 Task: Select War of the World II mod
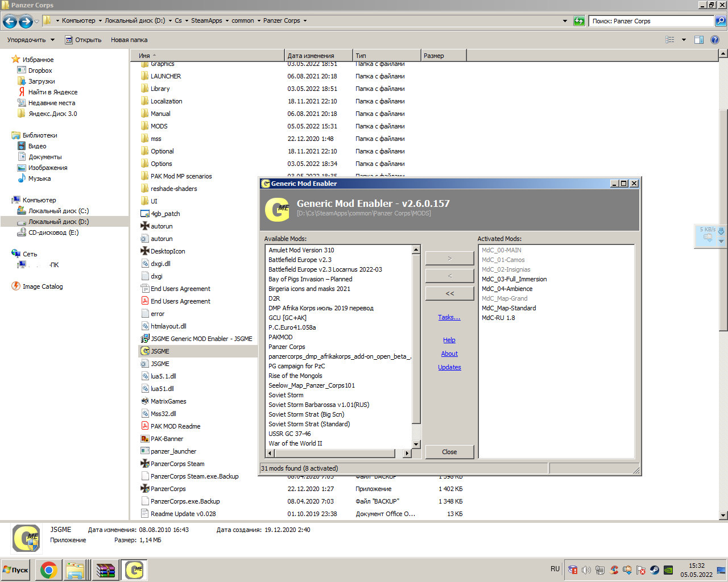click(x=295, y=443)
